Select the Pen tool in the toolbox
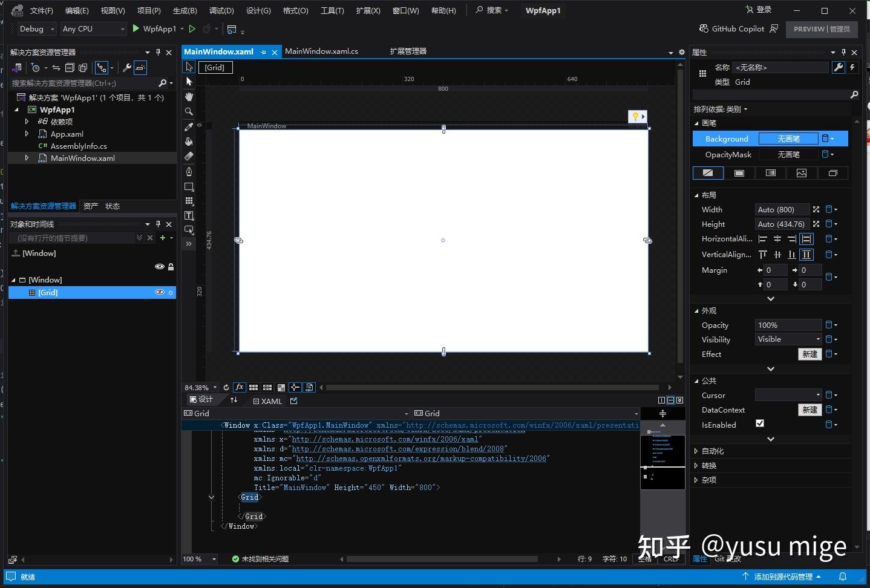870x588 pixels. tap(189, 172)
